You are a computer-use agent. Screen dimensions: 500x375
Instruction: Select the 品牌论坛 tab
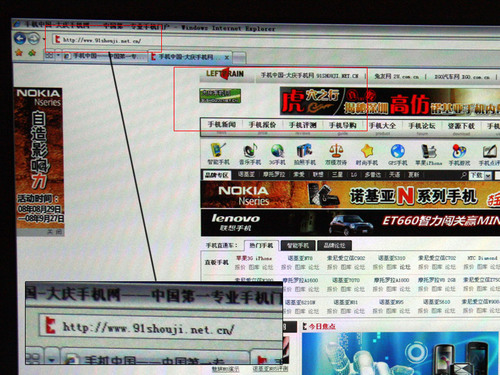tap(334, 246)
